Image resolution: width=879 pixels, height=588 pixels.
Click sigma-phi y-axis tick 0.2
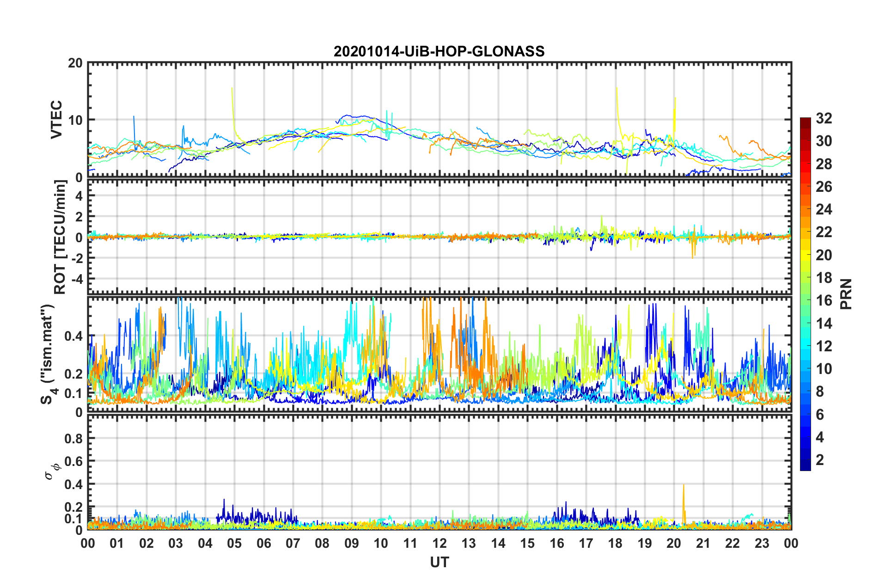pyautogui.click(x=74, y=507)
